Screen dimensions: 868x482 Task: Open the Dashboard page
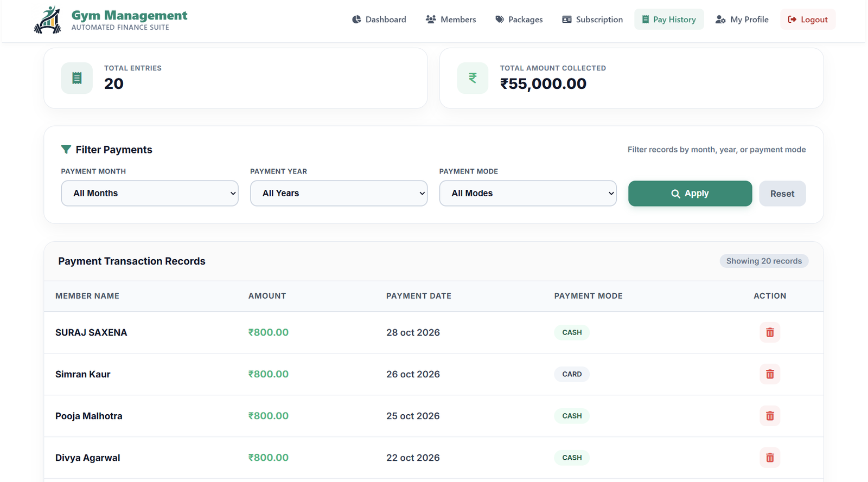pyautogui.click(x=379, y=20)
